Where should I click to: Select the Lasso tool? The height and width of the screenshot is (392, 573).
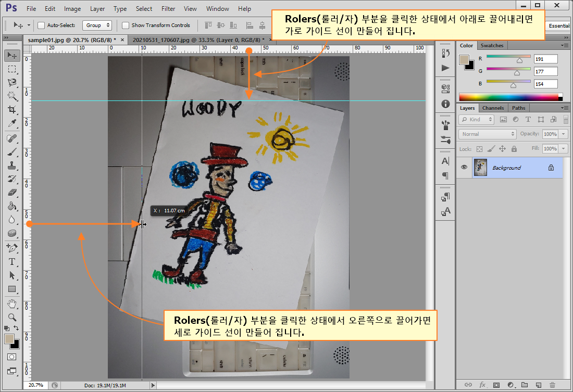coord(12,83)
